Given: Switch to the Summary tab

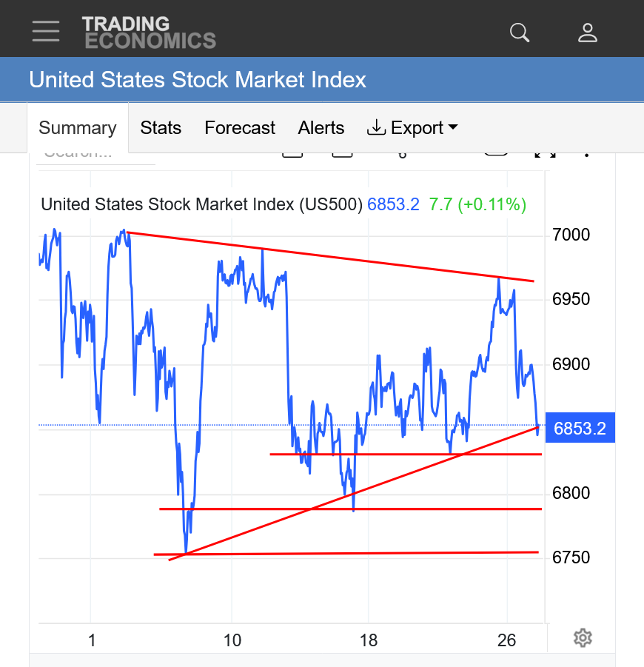Looking at the screenshot, I should 78,128.
